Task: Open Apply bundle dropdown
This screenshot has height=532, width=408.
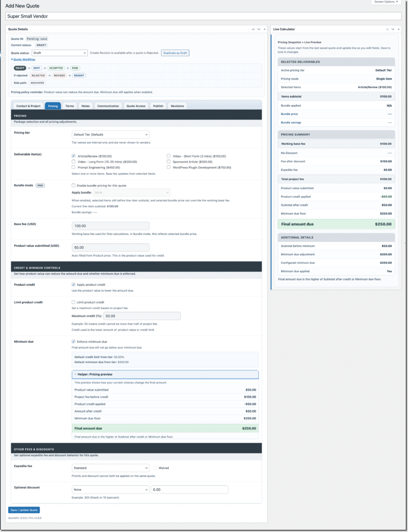Action: (131, 192)
